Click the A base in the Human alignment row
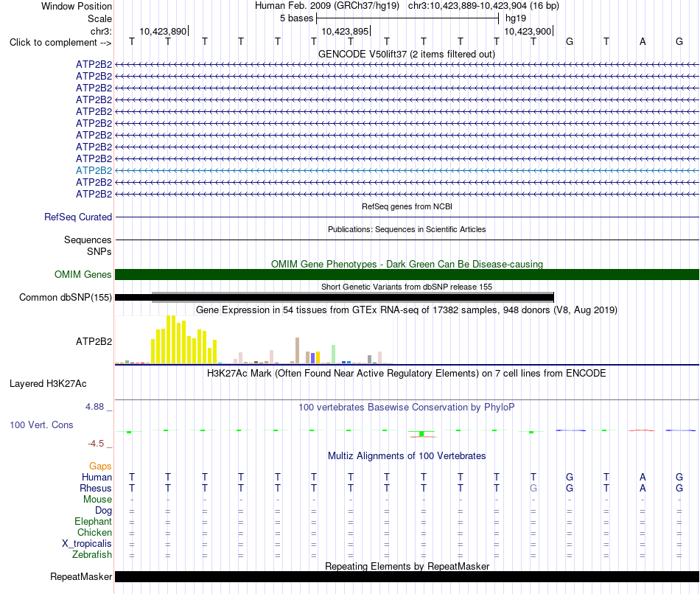This screenshot has height=594, width=700. [x=643, y=478]
